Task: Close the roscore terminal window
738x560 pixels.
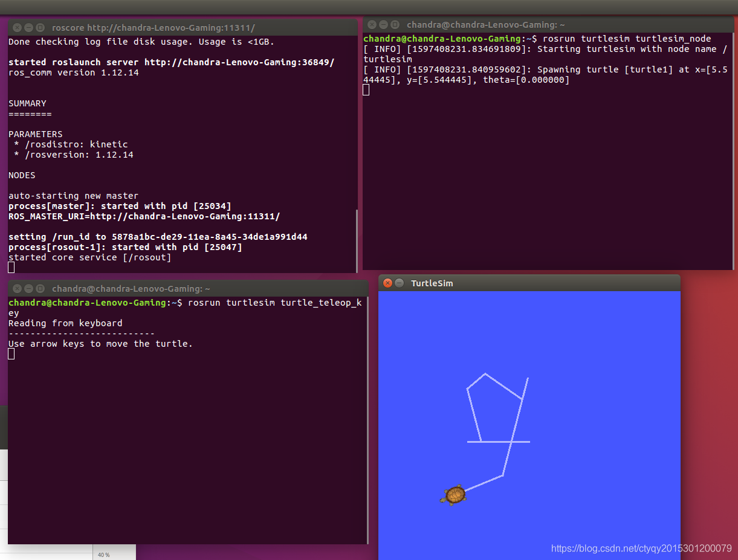Action: pos(17,27)
